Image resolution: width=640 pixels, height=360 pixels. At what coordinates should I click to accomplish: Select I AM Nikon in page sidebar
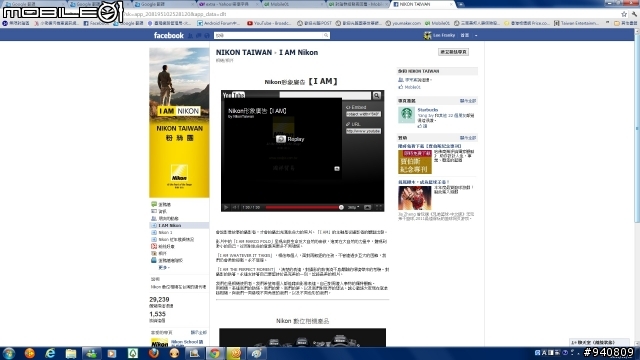coord(179,225)
